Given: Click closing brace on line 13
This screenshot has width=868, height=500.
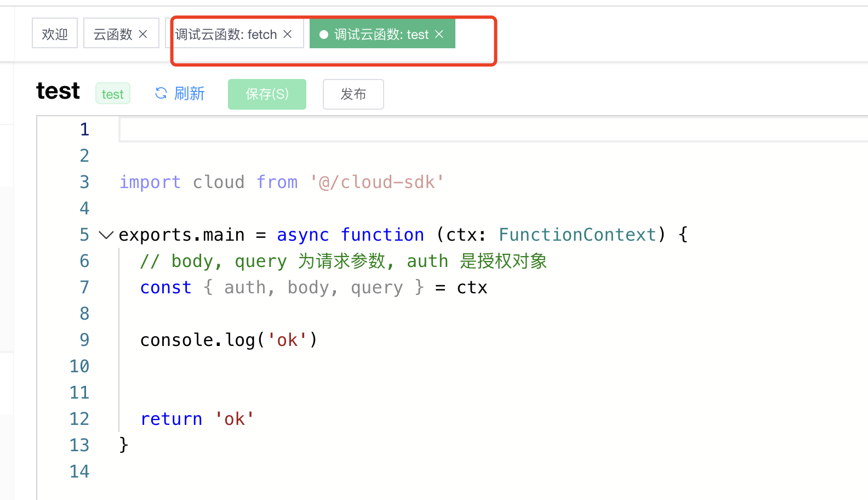Looking at the screenshot, I should (x=124, y=445).
